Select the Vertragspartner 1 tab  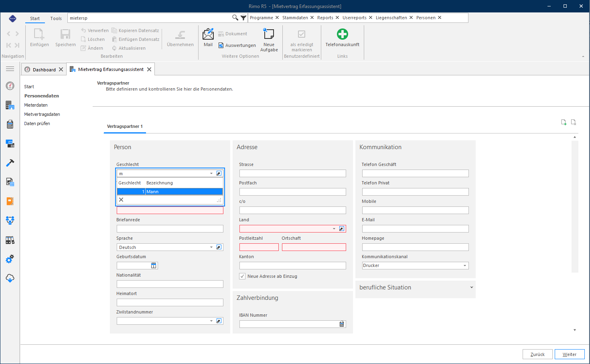[125, 126]
